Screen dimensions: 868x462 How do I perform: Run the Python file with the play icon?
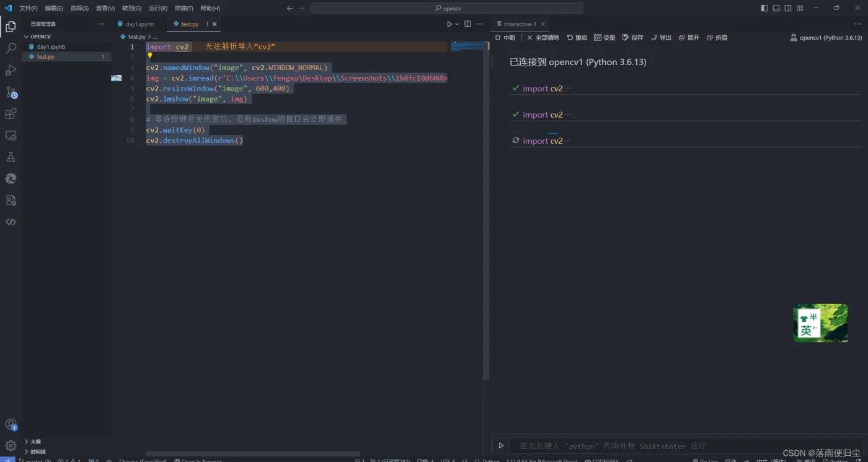(x=449, y=24)
